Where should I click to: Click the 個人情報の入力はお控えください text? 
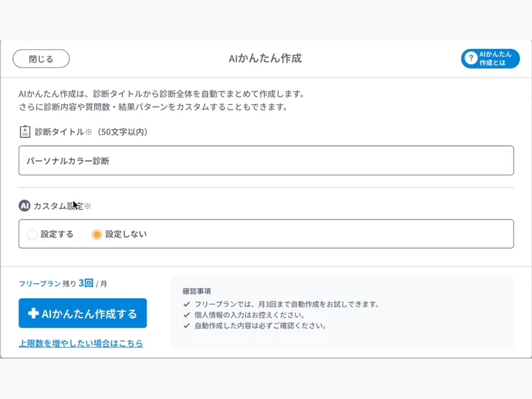pyautogui.click(x=249, y=315)
